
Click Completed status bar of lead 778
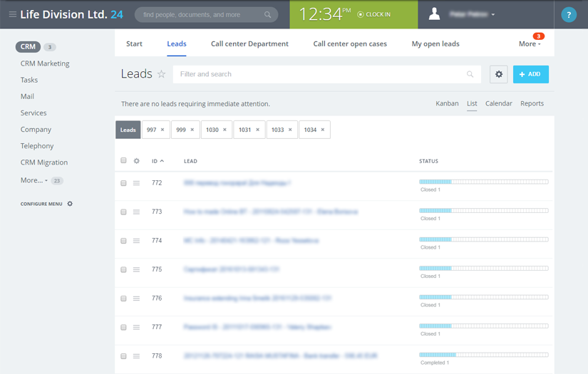[484, 355]
